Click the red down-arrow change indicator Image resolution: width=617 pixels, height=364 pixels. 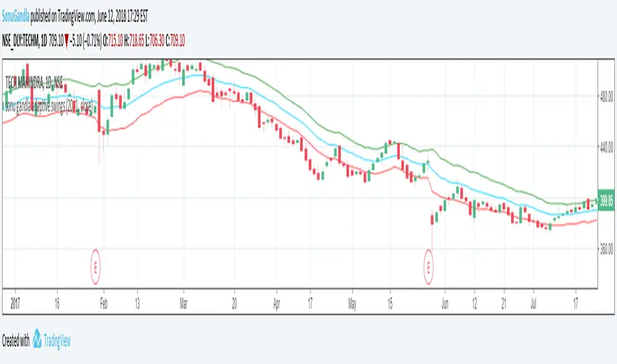click(x=66, y=41)
